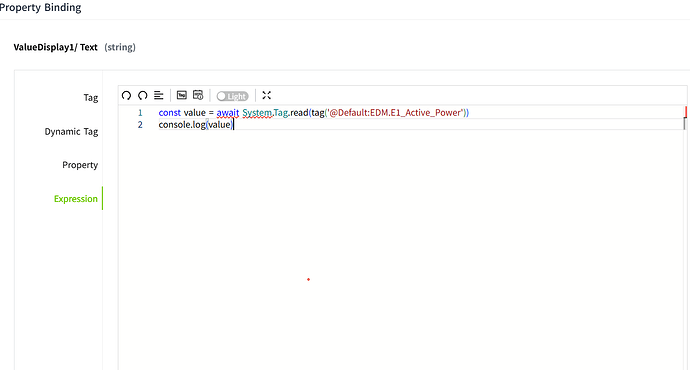Screen dimensions: 690x370
Task: Undo the last edit in expression editor
Action: point(126,95)
